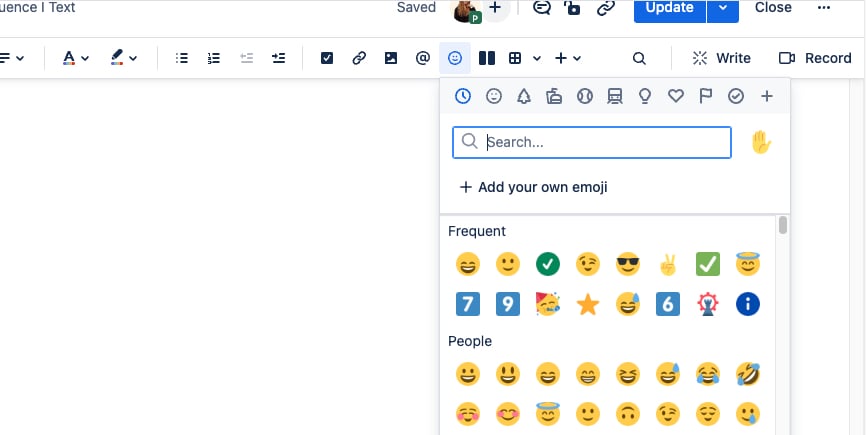Open text color dropdown
Viewport: 866px width, 435px height.
[x=76, y=58]
